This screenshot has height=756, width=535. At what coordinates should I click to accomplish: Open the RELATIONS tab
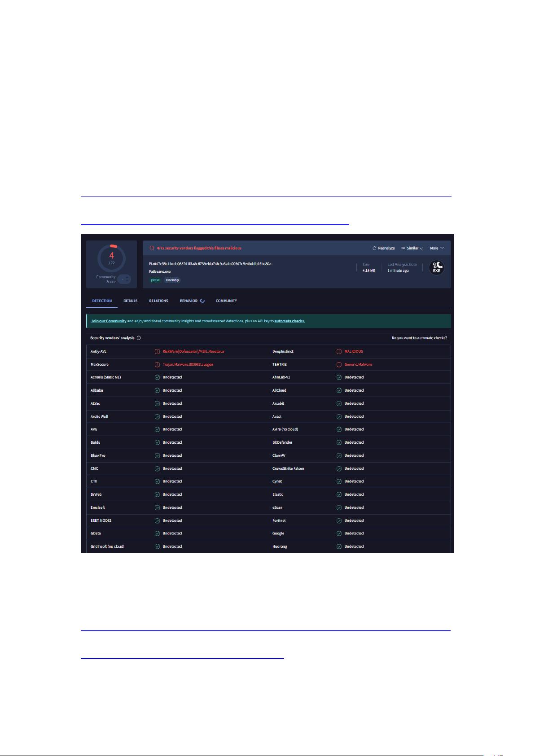click(x=159, y=301)
